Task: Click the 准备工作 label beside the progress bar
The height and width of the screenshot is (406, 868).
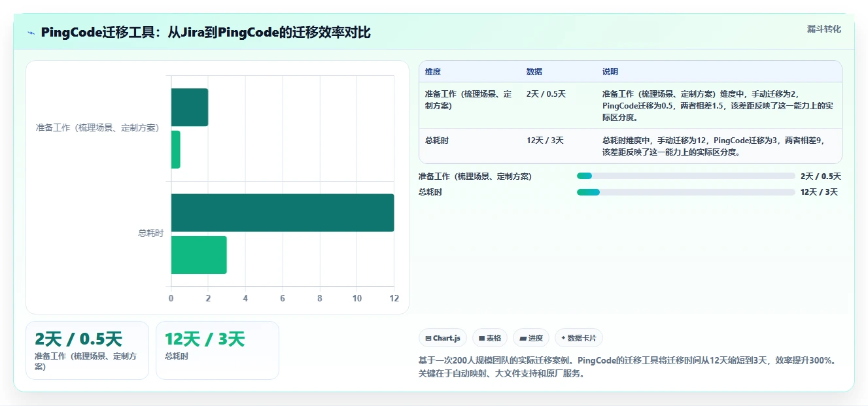Action: point(475,177)
